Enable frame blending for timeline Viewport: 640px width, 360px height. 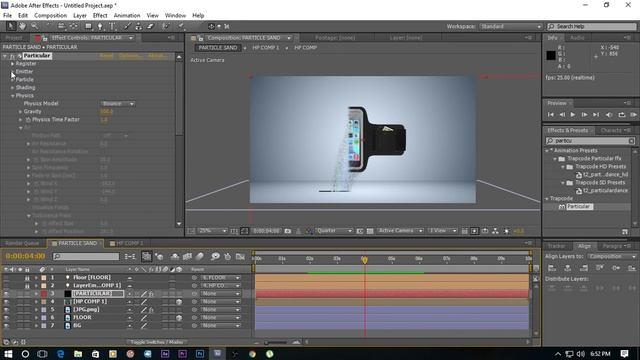pos(187,256)
